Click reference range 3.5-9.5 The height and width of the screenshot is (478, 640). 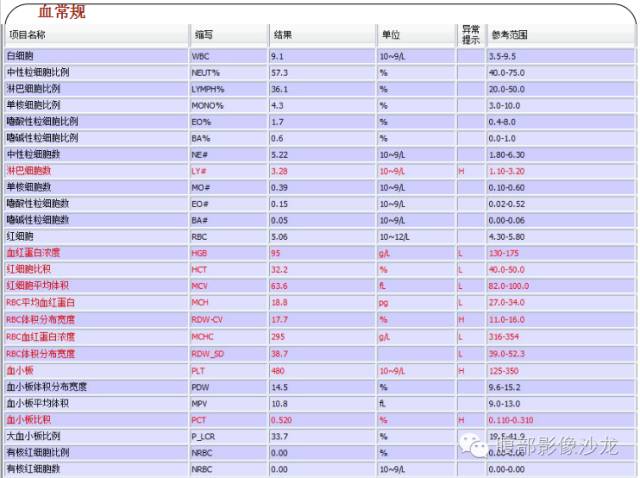coord(502,56)
